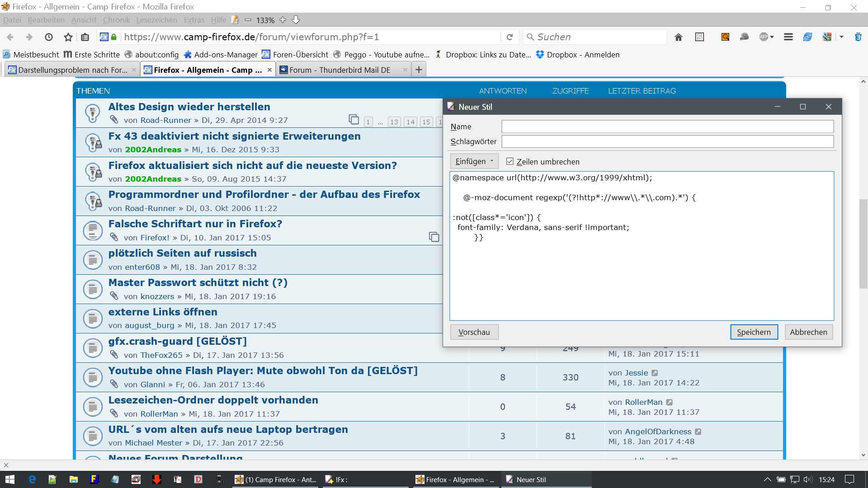The height and width of the screenshot is (488, 868).
Task: Click the Stylish S toolbar icon
Action: (x=699, y=37)
